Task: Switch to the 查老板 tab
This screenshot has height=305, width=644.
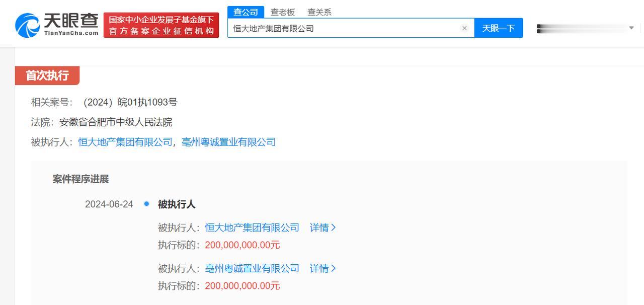Action: [x=283, y=12]
